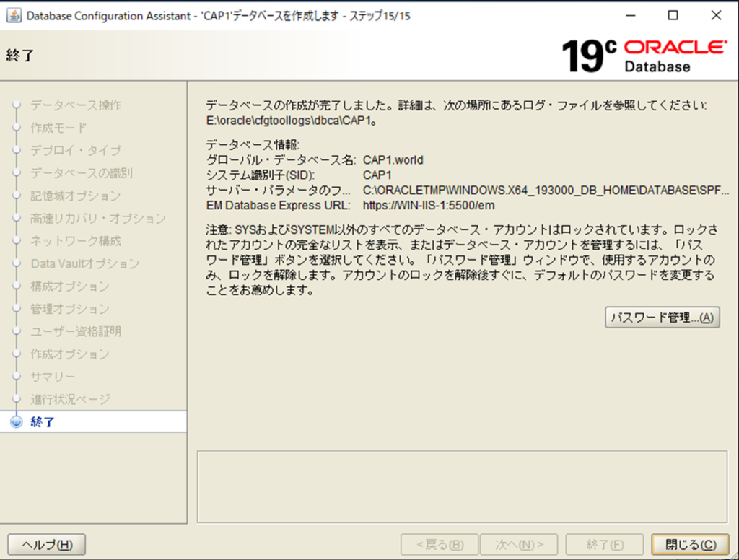Screen dimensions: 739x560
Task: Select the Data Vaultオプション step
Action: click(x=85, y=264)
